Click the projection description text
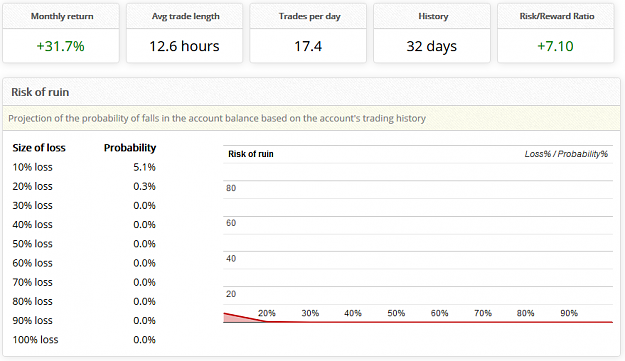The width and height of the screenshot is (625, 361). coord(217,118)
